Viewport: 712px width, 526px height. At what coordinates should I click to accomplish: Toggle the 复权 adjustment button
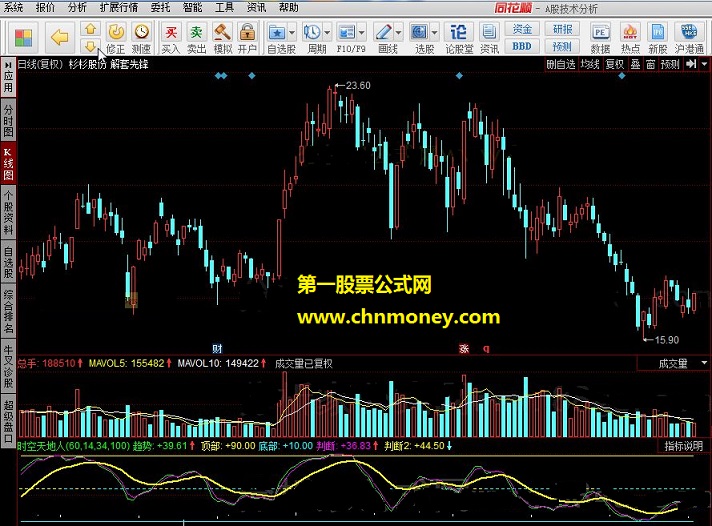tap(615, 65)
